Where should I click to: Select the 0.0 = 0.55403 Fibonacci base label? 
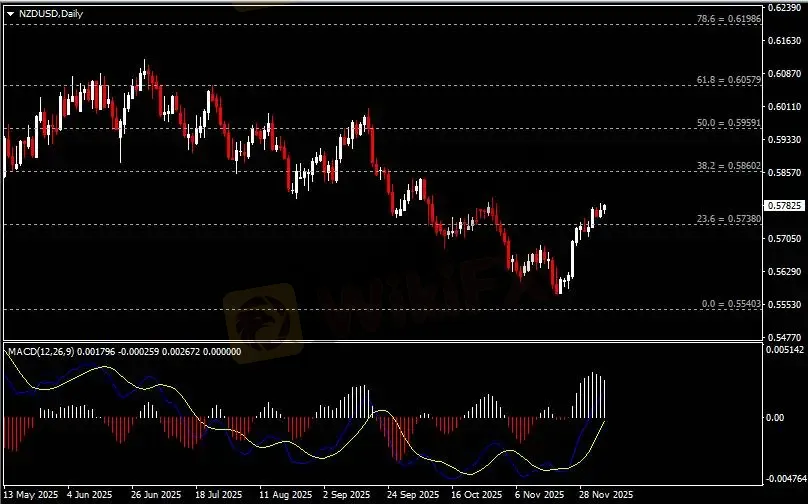[731, 304]
